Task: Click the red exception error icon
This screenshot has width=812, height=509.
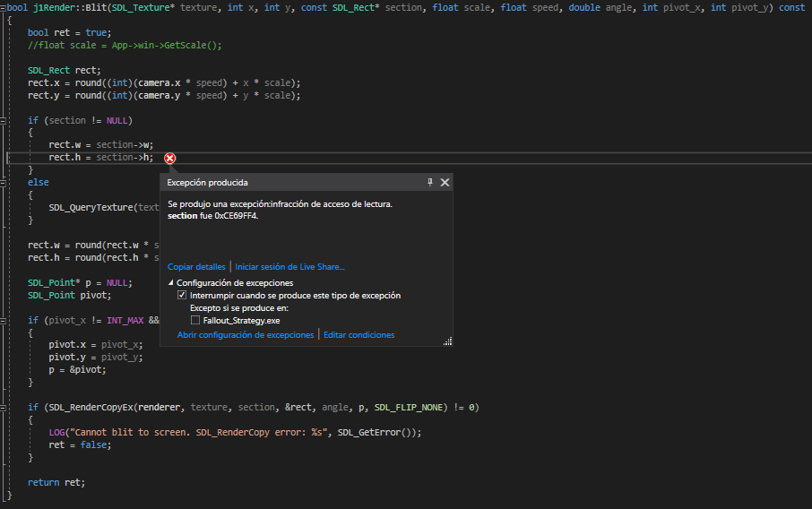Action: click(170, 159)
